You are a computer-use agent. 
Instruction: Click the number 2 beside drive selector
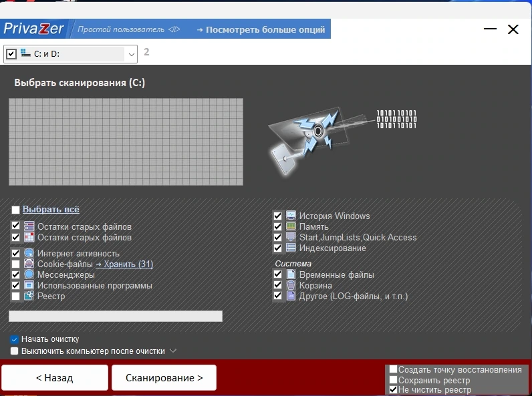click(x=146, y=52)
